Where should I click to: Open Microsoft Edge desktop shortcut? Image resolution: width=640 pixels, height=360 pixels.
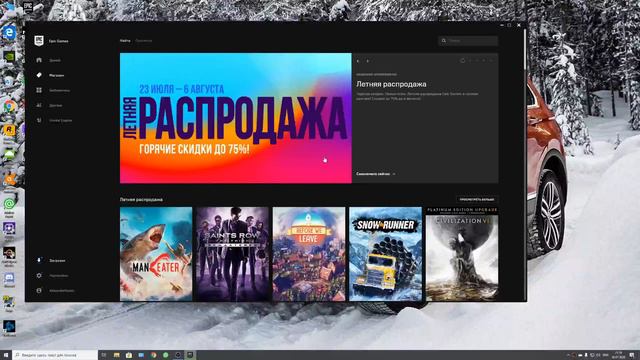pos(9,32)
